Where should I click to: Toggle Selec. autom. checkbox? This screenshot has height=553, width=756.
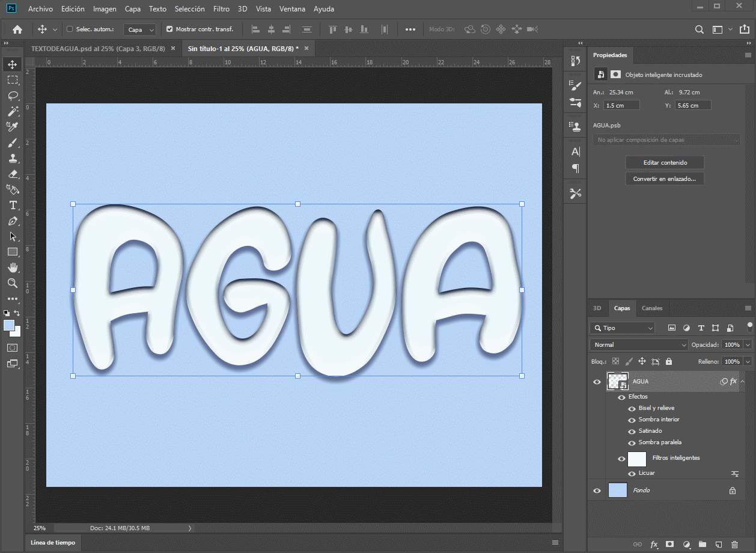[x=70, y=29]
